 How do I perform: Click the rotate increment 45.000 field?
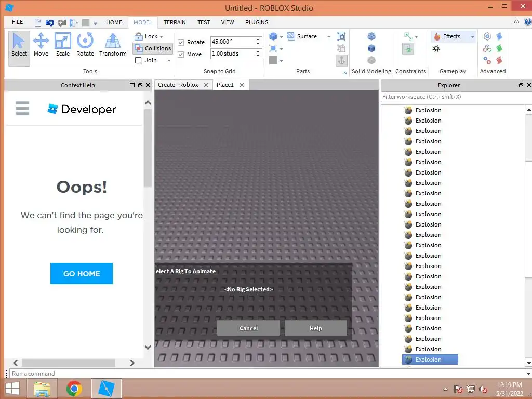(x=232, y=42)
